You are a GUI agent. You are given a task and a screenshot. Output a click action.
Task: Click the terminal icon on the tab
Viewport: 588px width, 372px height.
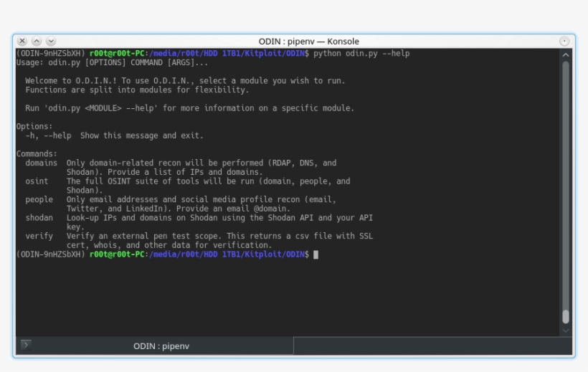[x=26, y=345]
